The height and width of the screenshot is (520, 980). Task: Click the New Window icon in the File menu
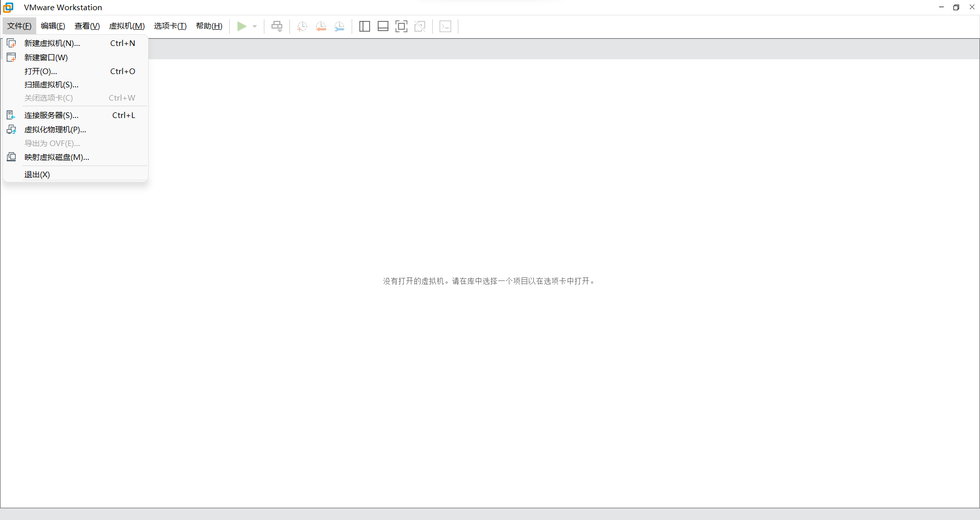(11, 57)
